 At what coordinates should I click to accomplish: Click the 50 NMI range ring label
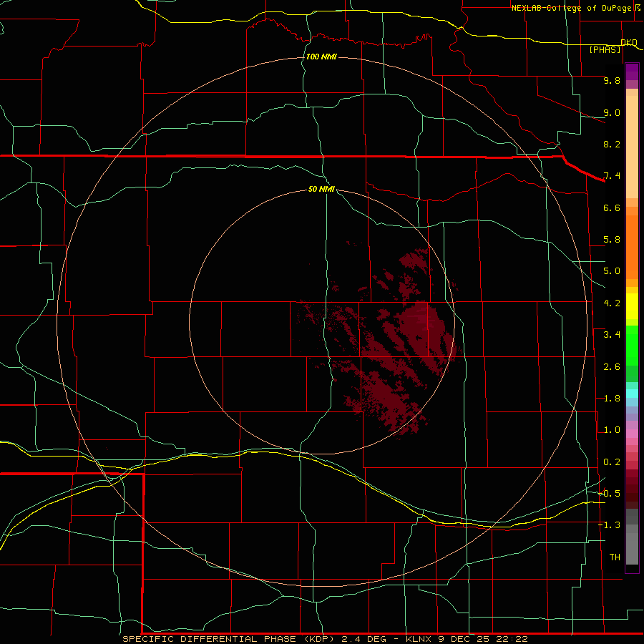(x=321, y=190)
